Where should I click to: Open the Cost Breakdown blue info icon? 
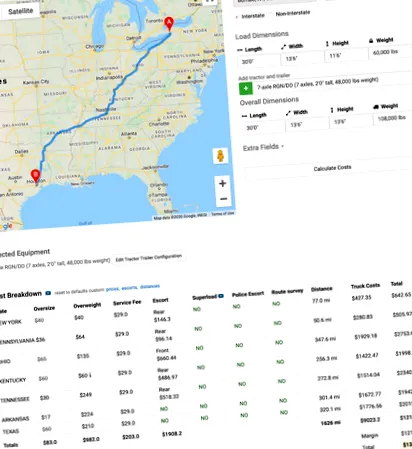pyautogui.click(x=48, y=293)
